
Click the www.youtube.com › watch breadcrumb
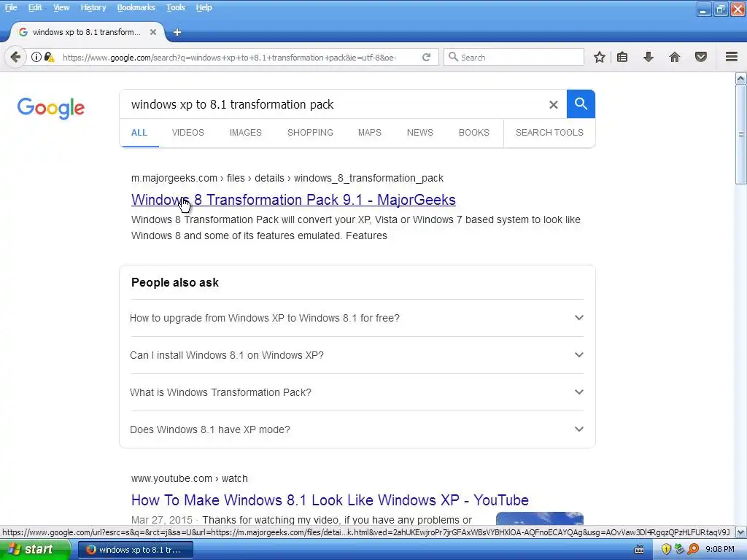pyautogui.click(x=189, y=478)
